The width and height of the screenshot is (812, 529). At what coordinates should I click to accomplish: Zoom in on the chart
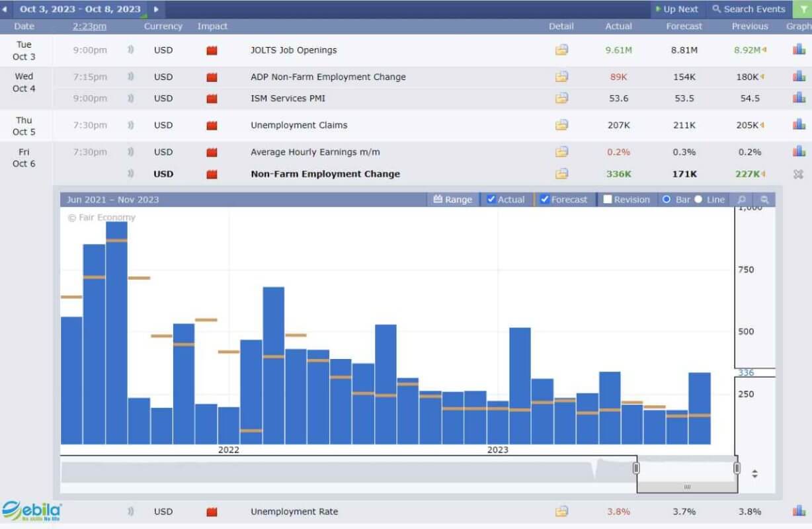pyautogui.click(x=742, y=200)
